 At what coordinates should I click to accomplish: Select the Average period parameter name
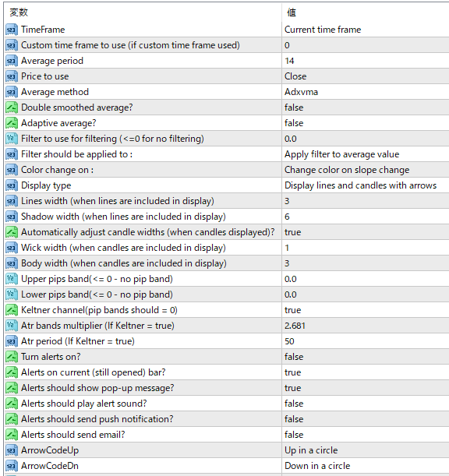coord(52,61)
